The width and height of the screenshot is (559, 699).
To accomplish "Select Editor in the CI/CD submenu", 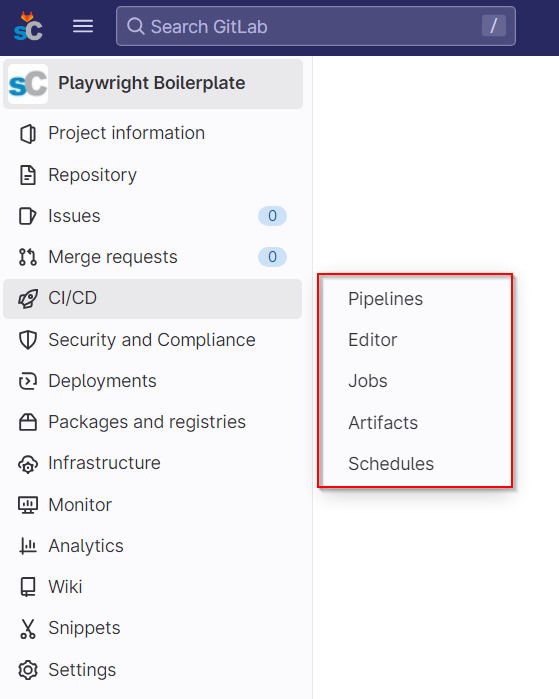I will (x=373, y=340).
